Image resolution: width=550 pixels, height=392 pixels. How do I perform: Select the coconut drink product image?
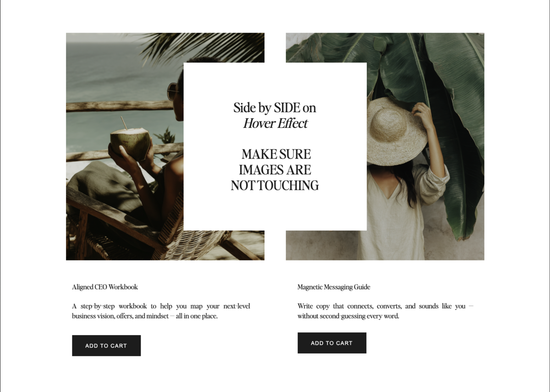[125, 146]
